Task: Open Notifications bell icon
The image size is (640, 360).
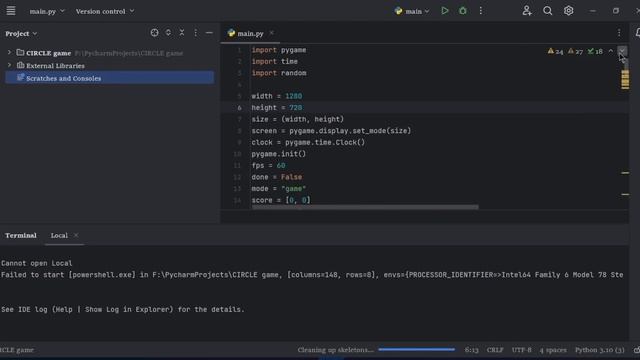Action: tap(637, 33)
